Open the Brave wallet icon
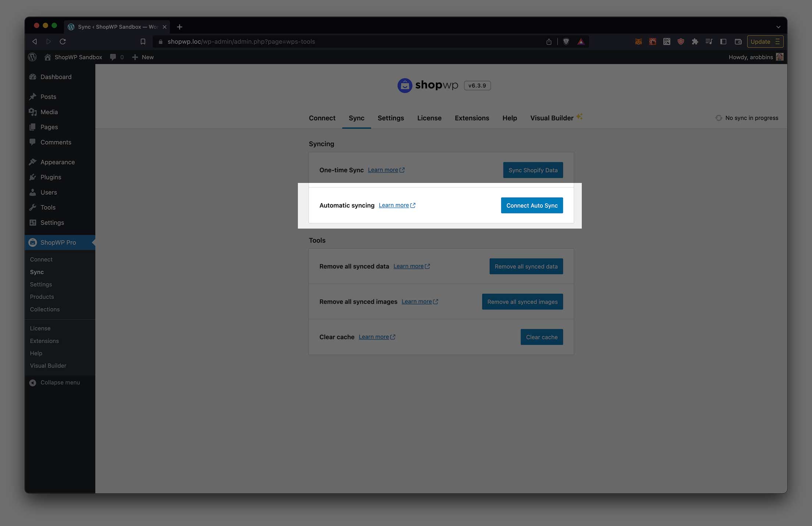The width and height of the screenshot is (812, 526). click(738, 42)
